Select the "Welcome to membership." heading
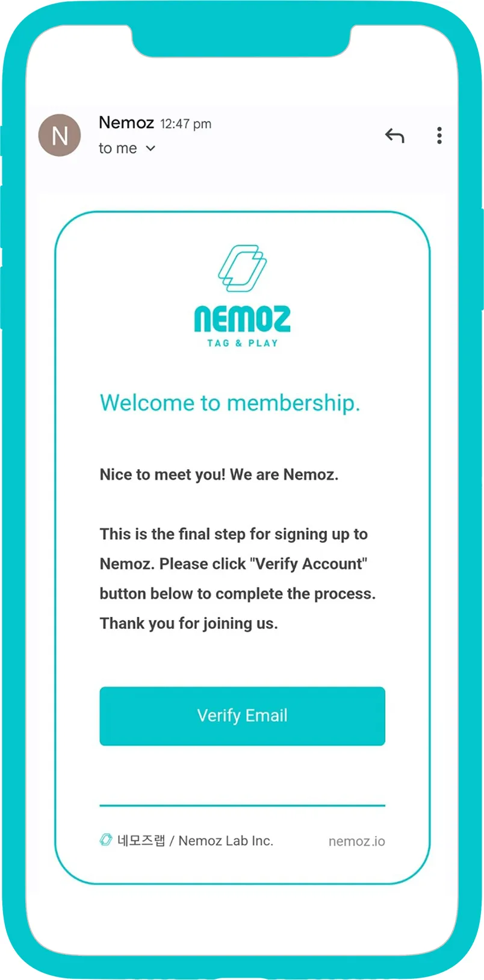 [230, 403]
